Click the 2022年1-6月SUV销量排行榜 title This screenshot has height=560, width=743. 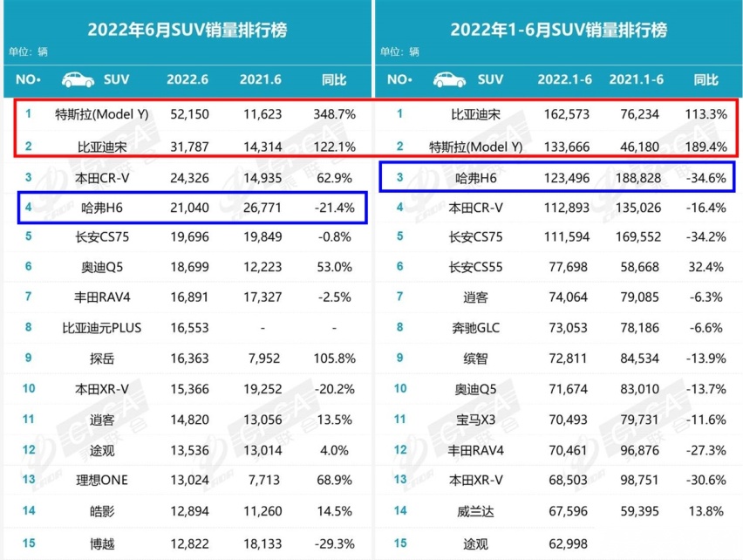pos(559,30)
